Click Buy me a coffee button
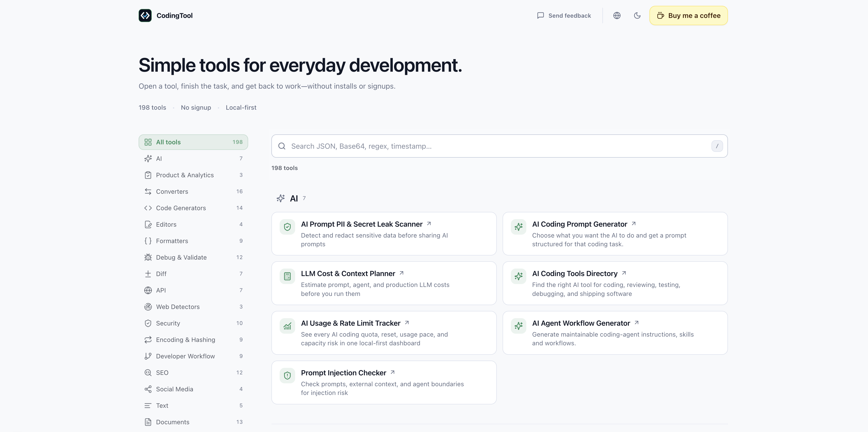868x432 pixels. tap(688, 15)
